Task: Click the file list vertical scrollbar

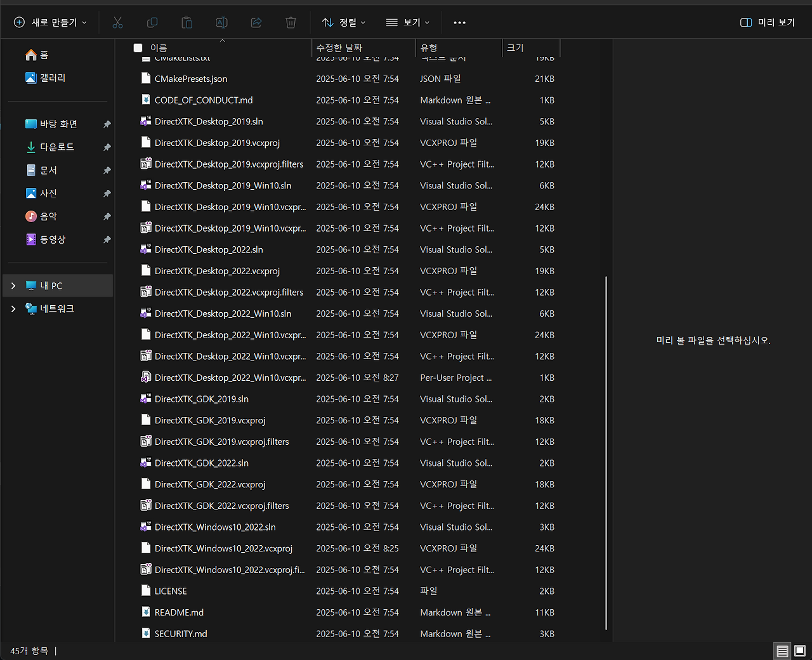Action: coord(606,453)
